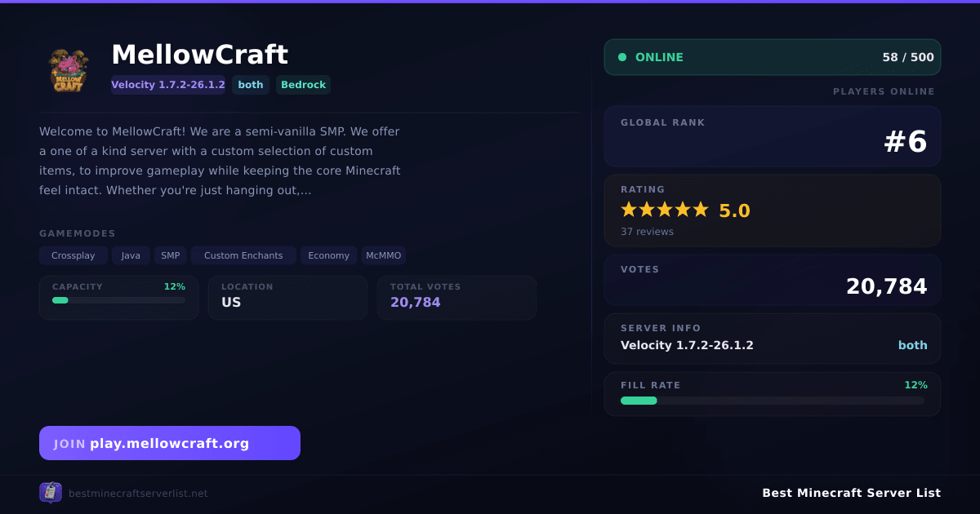The image size is (980, 514).
Task: Click the Server Info Velocity 1.7.2-26.1.2 text
Action: 687,345
